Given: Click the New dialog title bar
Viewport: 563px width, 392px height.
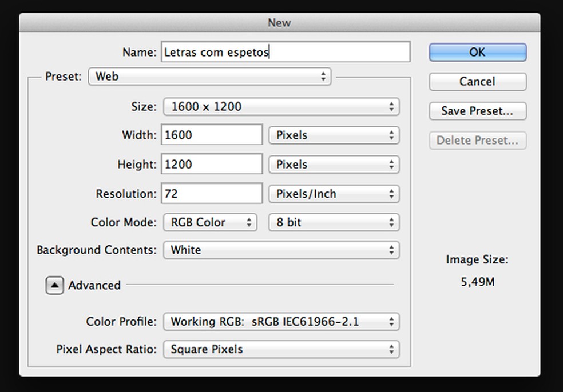Looking at the screenshot, I should [279, 23].
